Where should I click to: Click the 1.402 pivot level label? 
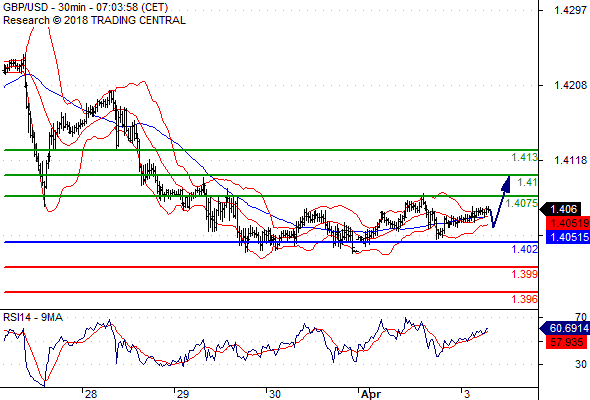[525, 249]
